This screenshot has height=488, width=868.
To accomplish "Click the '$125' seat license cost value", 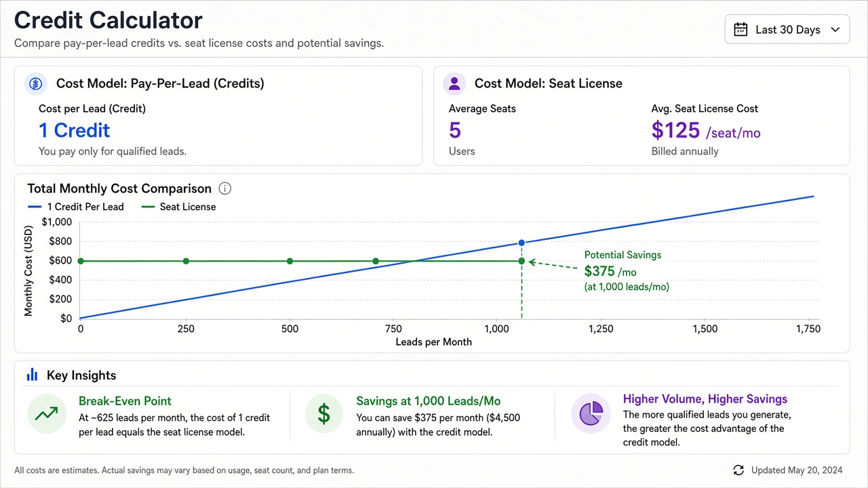I will [675, 130].
